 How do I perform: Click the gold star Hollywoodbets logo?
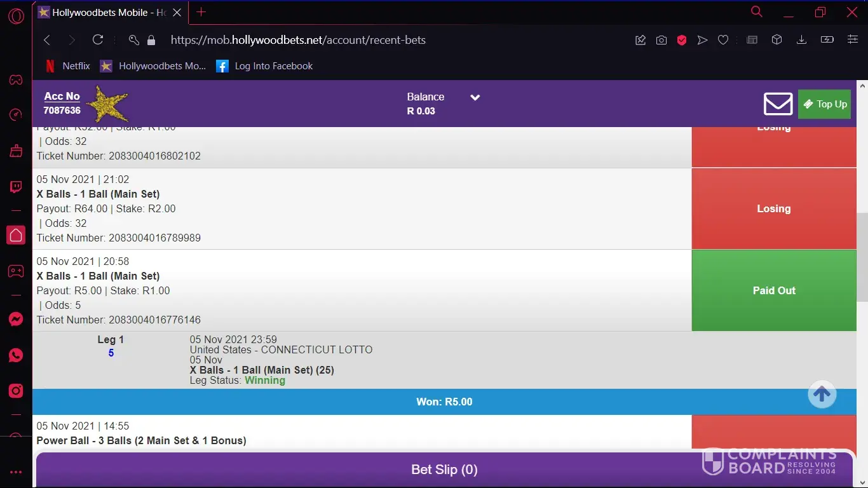click(107, 104)
